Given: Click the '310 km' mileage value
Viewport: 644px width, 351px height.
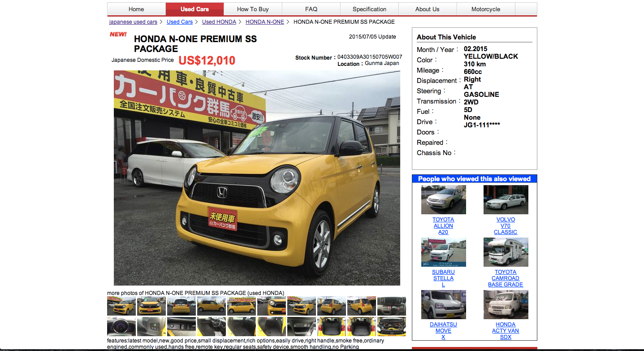Looking at the screenshot, I should [475, 64].
